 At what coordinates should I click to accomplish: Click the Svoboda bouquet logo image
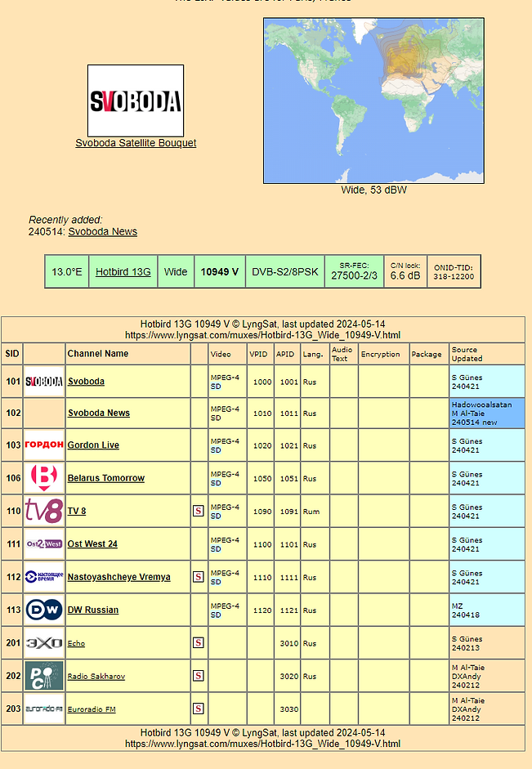click(136, 101)
